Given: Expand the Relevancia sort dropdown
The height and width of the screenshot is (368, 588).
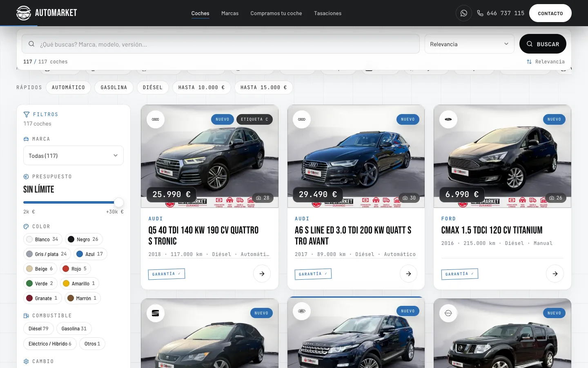Looking at the screenshot, I should 469,44.
